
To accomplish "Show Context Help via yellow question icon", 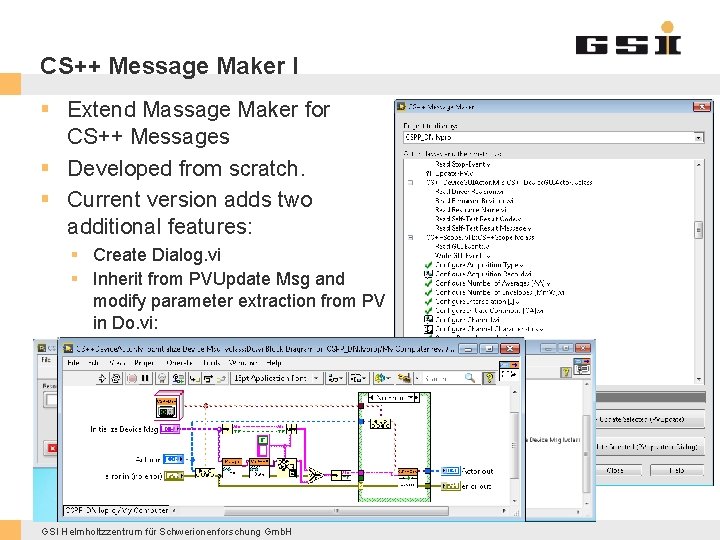I will 489,378.
